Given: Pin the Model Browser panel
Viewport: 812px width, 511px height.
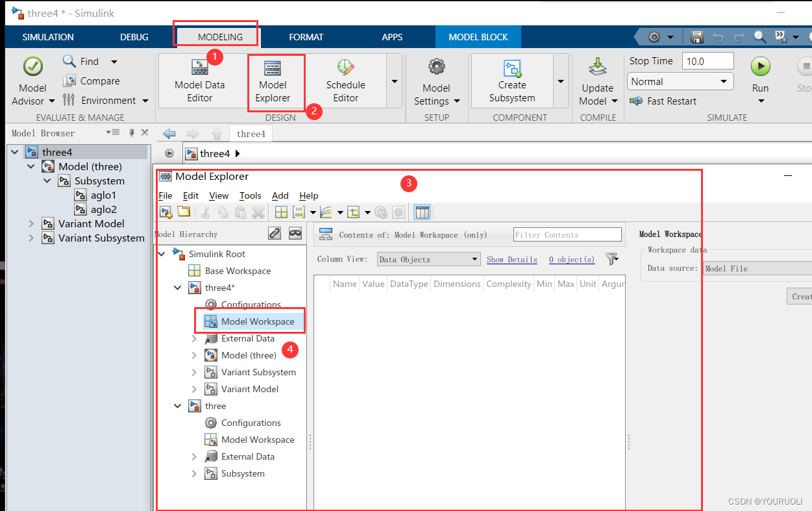Looking at the screenshot, I should [132, 132].
